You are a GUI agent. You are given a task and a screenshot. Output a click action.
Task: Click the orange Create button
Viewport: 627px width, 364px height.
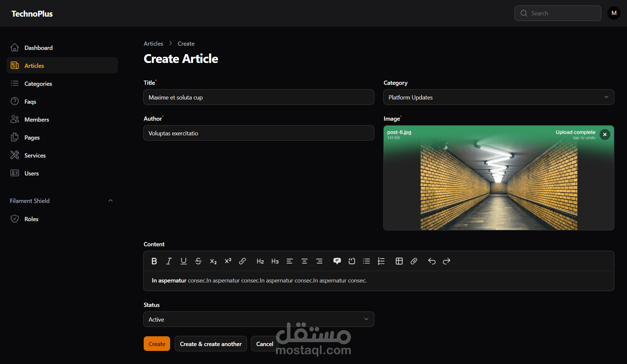coord(157,344)
